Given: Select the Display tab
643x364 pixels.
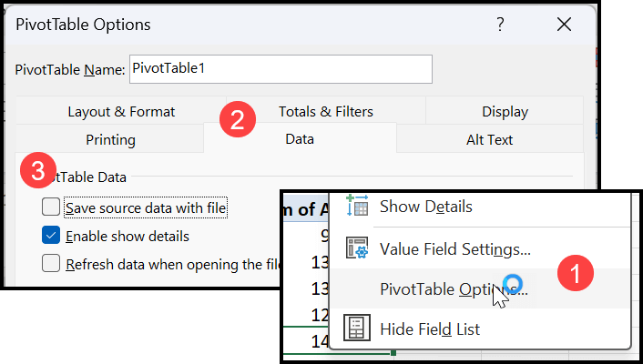Looking at the screenshot, I should [x=505, y=112].
